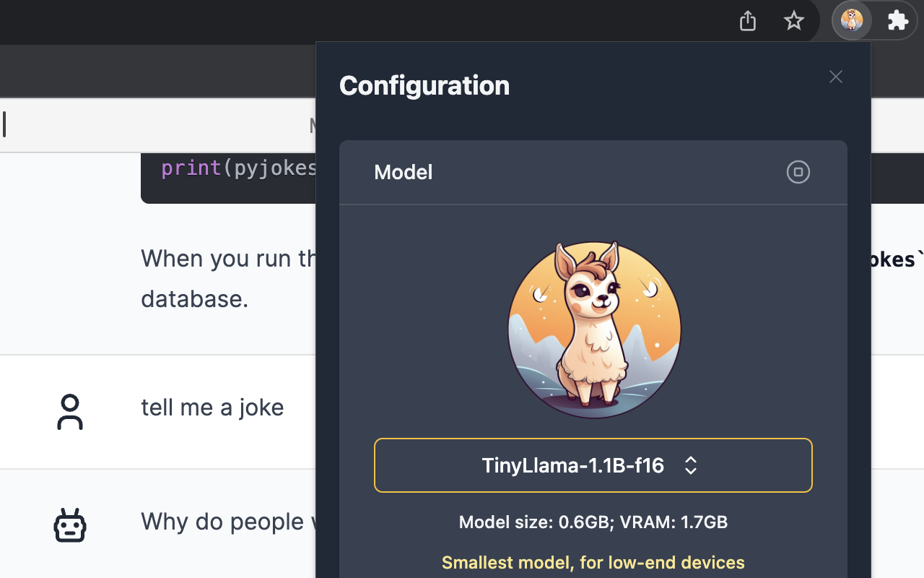Bookmark this page with the star icon

coord(794,21)
